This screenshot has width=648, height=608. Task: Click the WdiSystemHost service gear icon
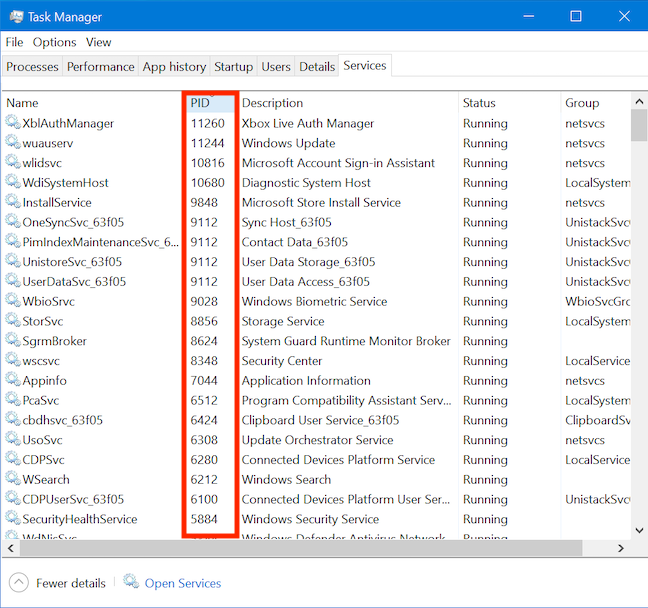coord(13,181)
